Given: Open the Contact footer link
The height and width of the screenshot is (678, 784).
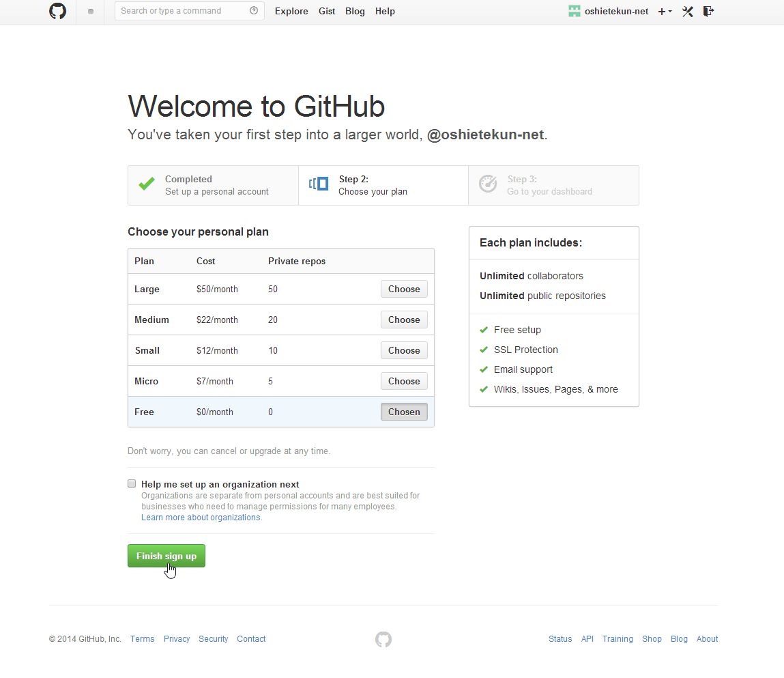Looking at the screenshot, I should point(251,639).
